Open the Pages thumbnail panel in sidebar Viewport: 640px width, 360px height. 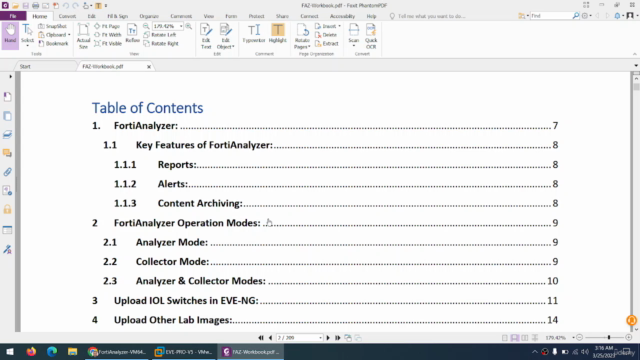[7, 116]
